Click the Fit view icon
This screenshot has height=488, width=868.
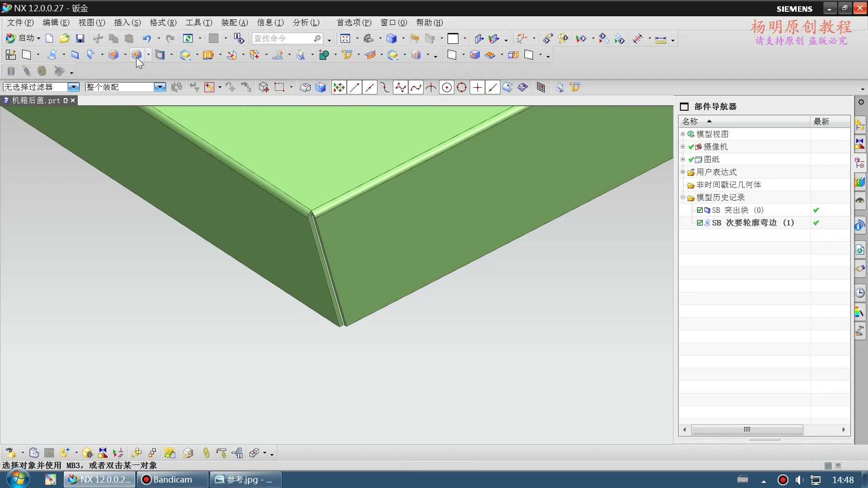pos(345,39)
